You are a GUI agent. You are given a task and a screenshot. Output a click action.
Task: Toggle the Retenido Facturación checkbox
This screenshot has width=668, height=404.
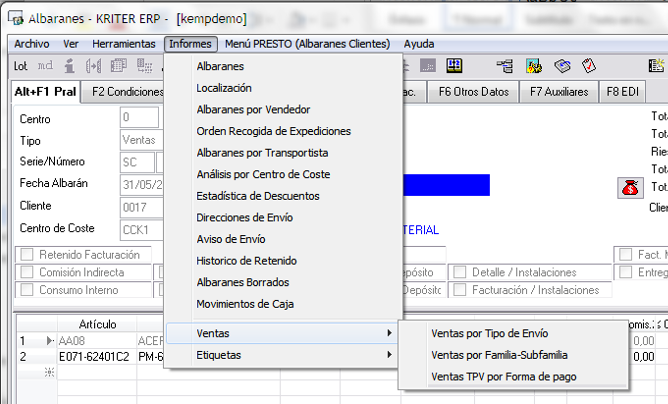(27, 254)
